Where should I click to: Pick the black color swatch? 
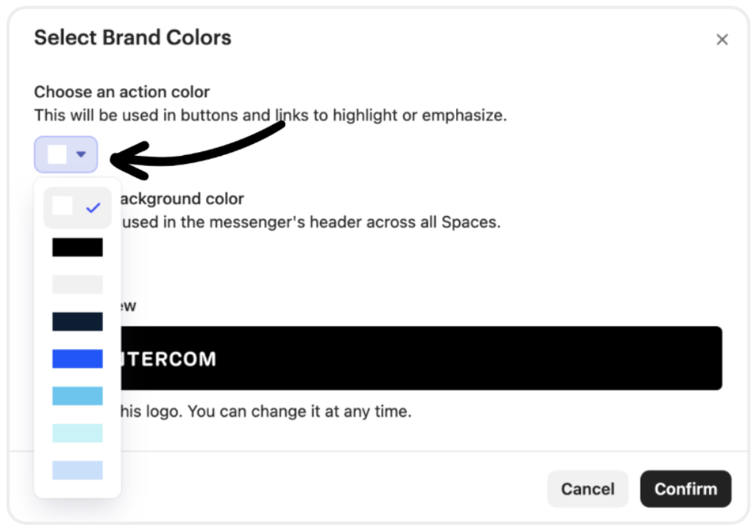pyautogui.click(x=78, y=247)
